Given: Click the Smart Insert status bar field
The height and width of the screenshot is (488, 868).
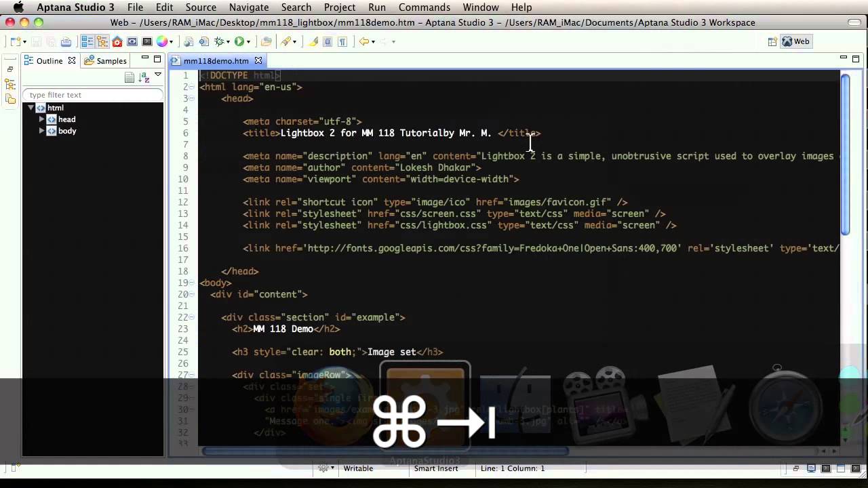Looking at the screenshot, I should (436, 468).
